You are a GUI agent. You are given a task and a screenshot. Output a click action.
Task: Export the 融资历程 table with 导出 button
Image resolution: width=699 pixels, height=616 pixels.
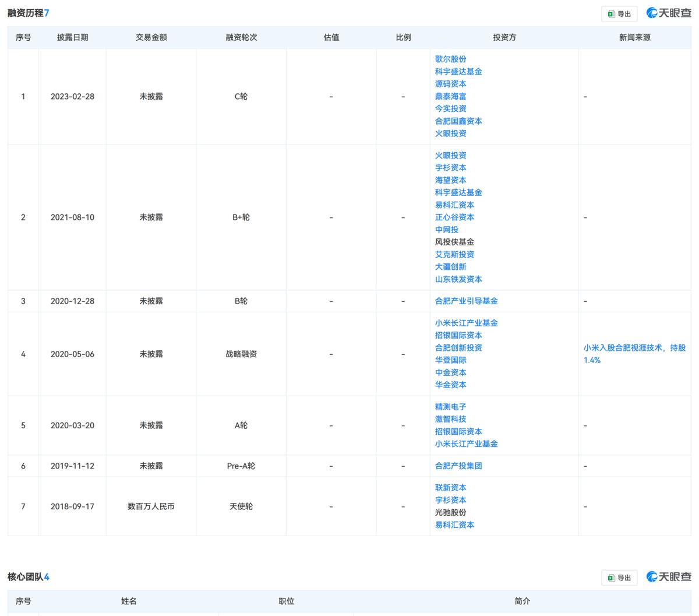pos(619,14)
